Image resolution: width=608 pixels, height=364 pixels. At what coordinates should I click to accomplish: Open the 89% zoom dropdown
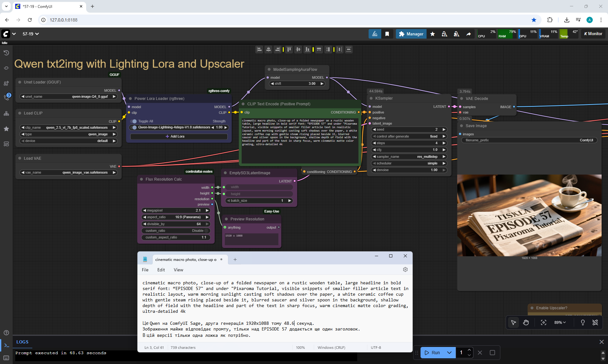click(560, 322)
